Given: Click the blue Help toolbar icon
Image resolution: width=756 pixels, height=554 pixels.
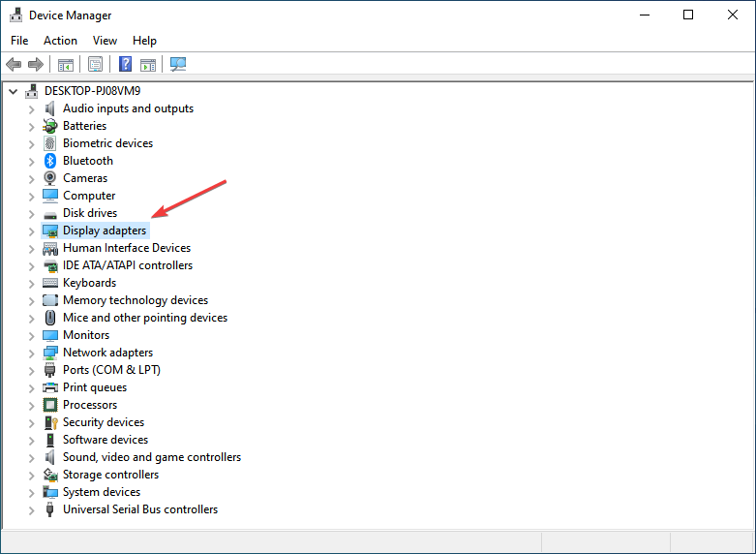Looking at the screenshot, I should pos(126,64).
